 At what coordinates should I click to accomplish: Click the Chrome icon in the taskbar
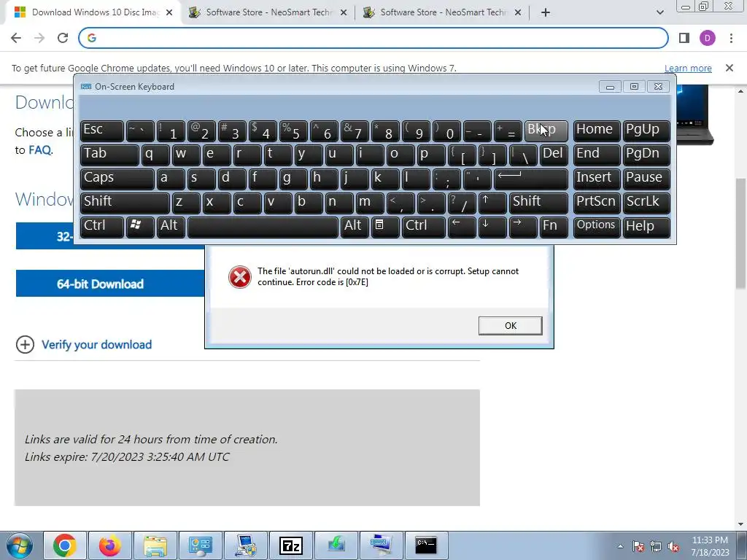click(x=65, y=545)
